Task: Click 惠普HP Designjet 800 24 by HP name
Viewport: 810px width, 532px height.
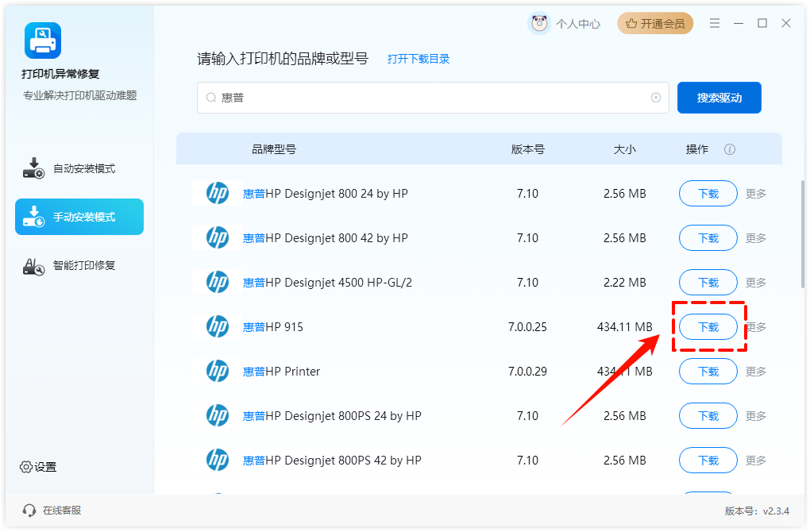Action: pyautogui.click(x=326, y=194)
